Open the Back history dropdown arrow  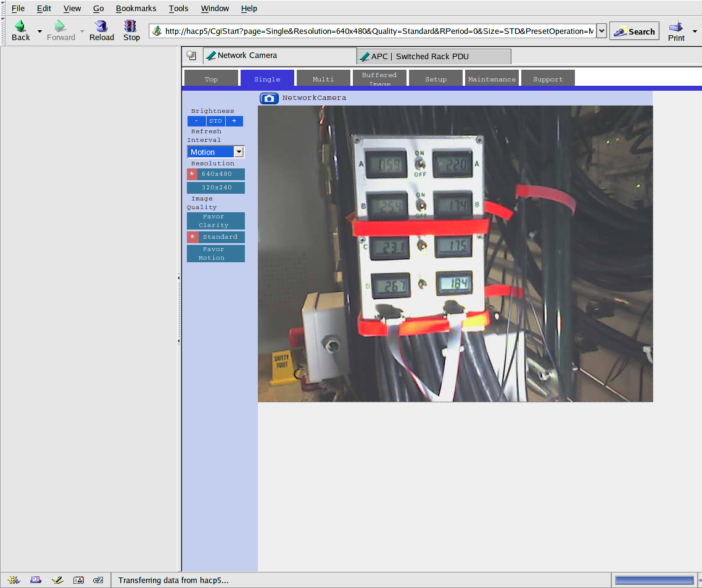coord(40,31)
